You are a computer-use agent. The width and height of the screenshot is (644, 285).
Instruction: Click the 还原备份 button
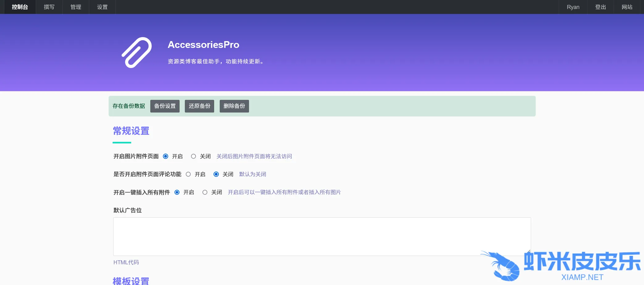click(x=199, y=106)
